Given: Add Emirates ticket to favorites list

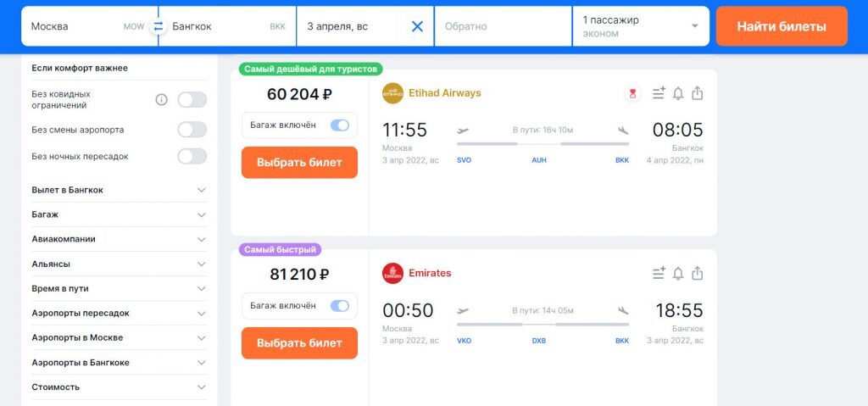Looking at the screenshot, I should click(659, 273).
